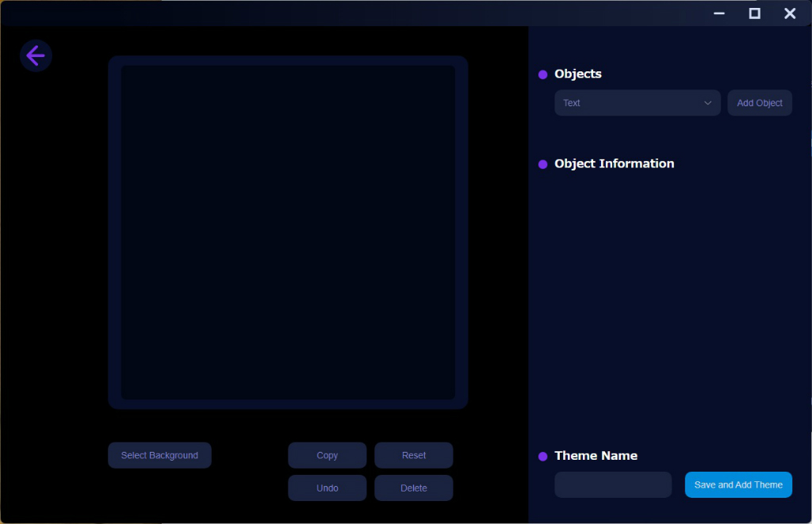The height and width of the screenshot is (524, 812).
Task: Undo the last action
Action: [x=327, y=488]
